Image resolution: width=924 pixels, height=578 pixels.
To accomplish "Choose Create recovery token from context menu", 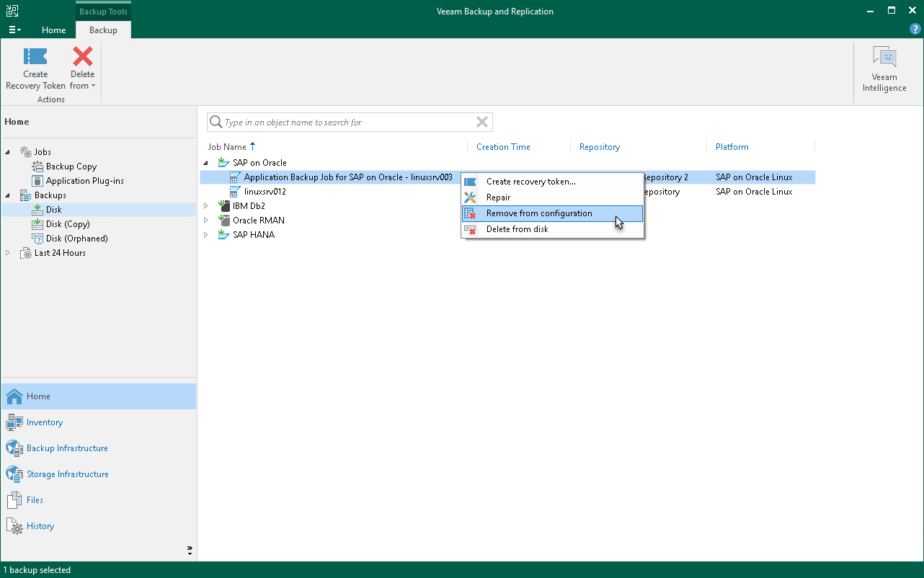I will pyautogui.click(x=552, y=182).
